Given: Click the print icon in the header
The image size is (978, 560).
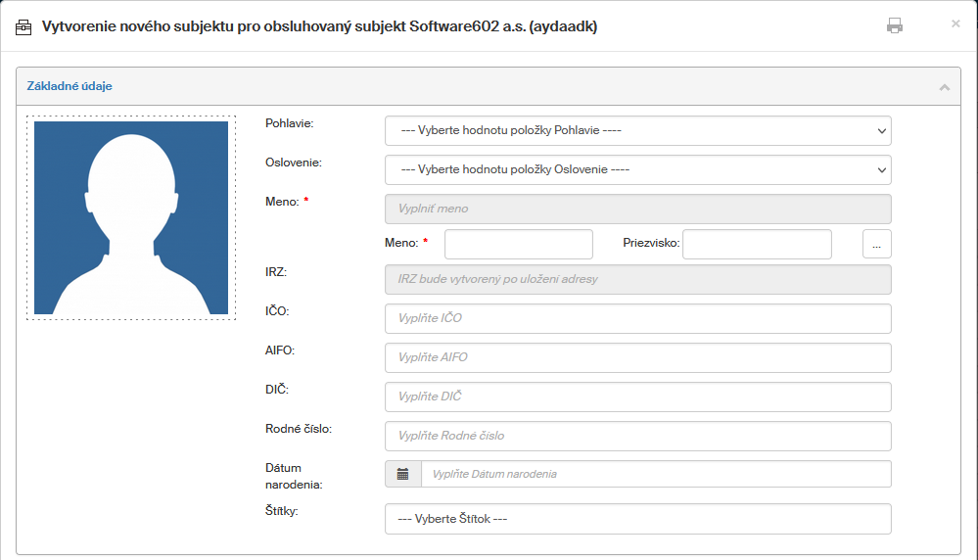Looking at the screenshot, I should (x=894, y=26).
